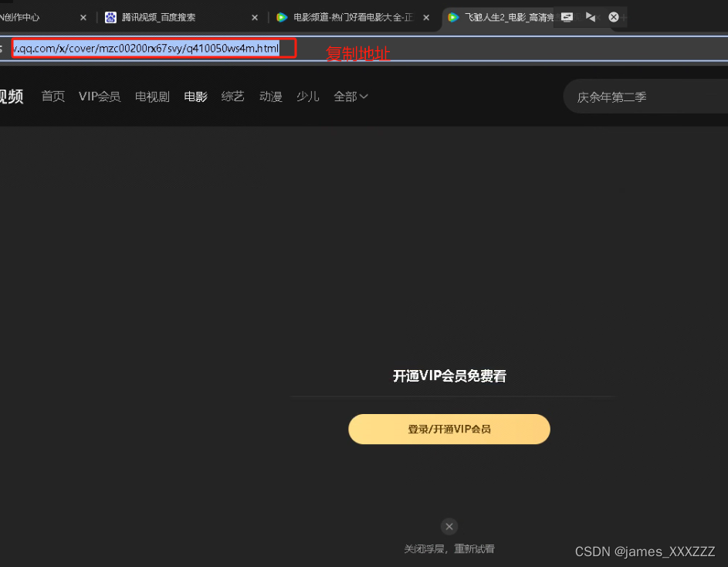This screenshot has width=728, height=567.
Task: Click the screen-switch overlay icon on tab bar
Action: click(x=567, y=17)
